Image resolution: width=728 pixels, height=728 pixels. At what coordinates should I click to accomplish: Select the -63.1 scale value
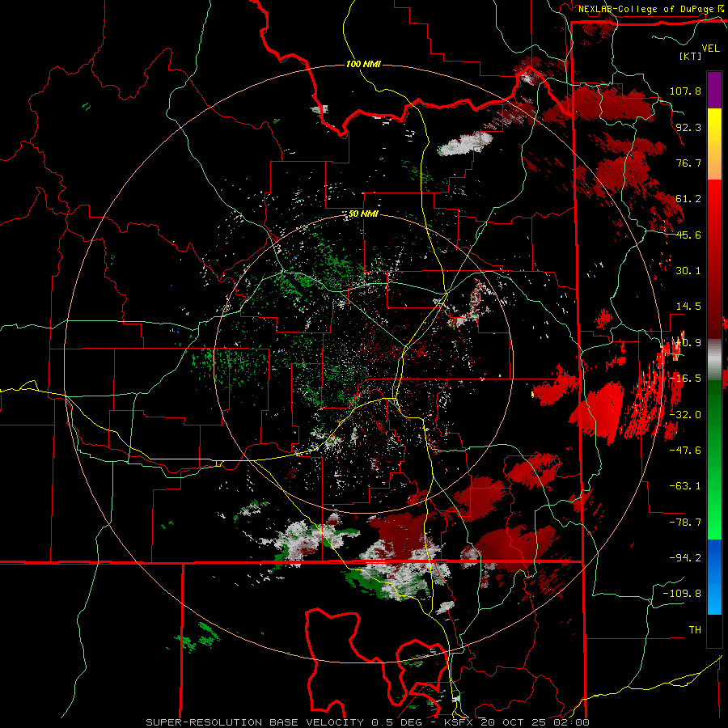tap(685, 486)
